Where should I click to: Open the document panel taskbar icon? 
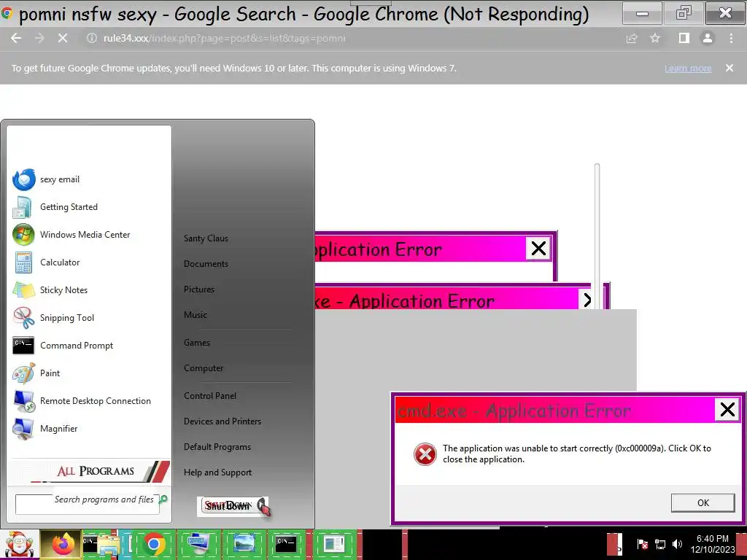pos(333,544)
